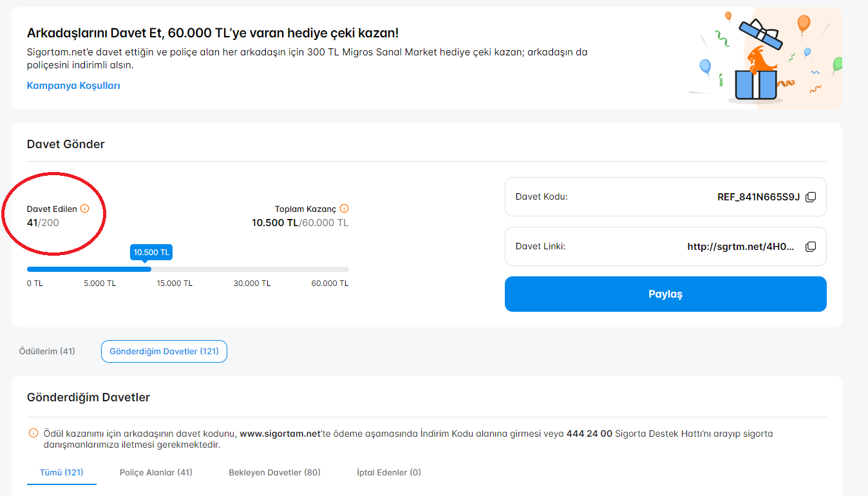Click the orange info icon before Ödül kazanımı notice

tap(33, 434)
